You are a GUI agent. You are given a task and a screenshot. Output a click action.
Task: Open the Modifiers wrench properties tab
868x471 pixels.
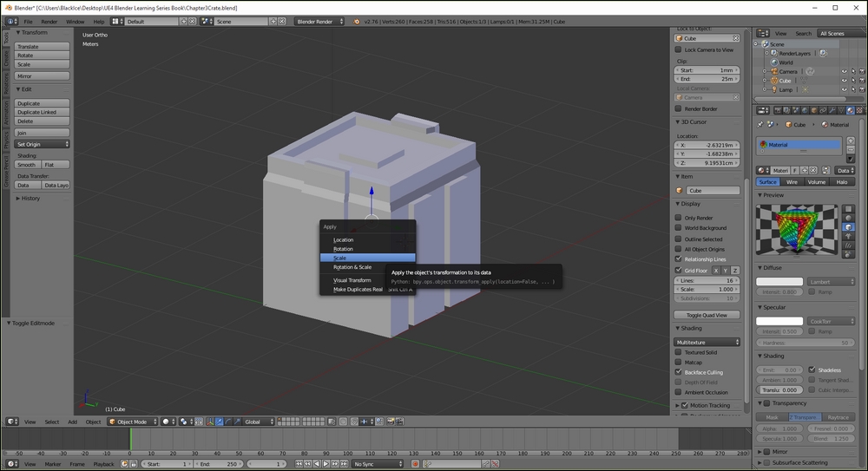tap(832, 110)
